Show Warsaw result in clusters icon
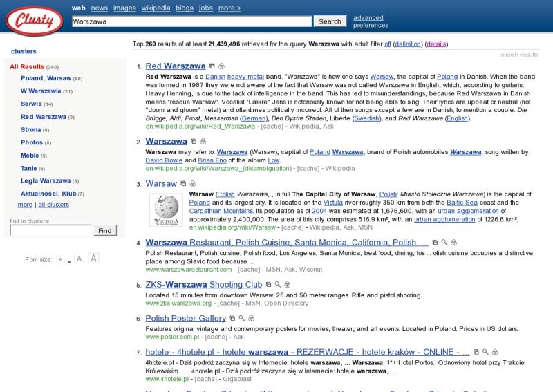553x392 pixels. tap(193, 183)
